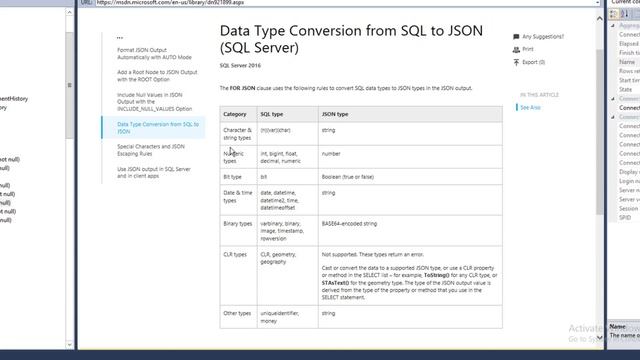The width and height of the screenshot is (640, 360).
Task: Collapse the Aggregate Status group in Properties
Action: (613, 26)
